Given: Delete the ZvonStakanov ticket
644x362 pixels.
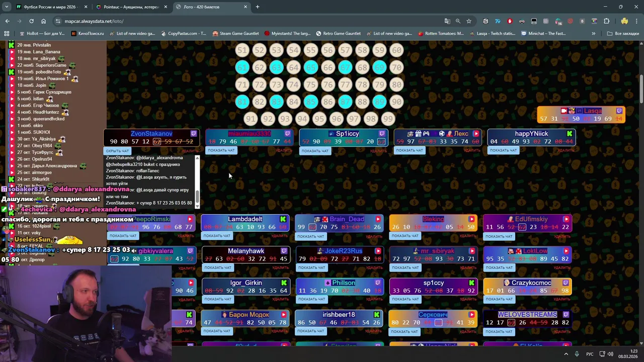Looking at the screenshot, I should click(190, 151).
